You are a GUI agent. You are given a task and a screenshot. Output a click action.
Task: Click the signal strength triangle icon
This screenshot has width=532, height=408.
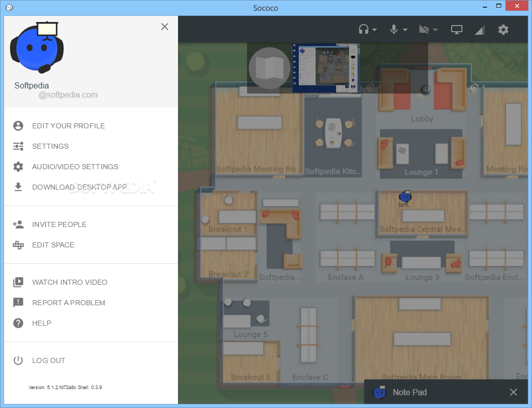479,30
